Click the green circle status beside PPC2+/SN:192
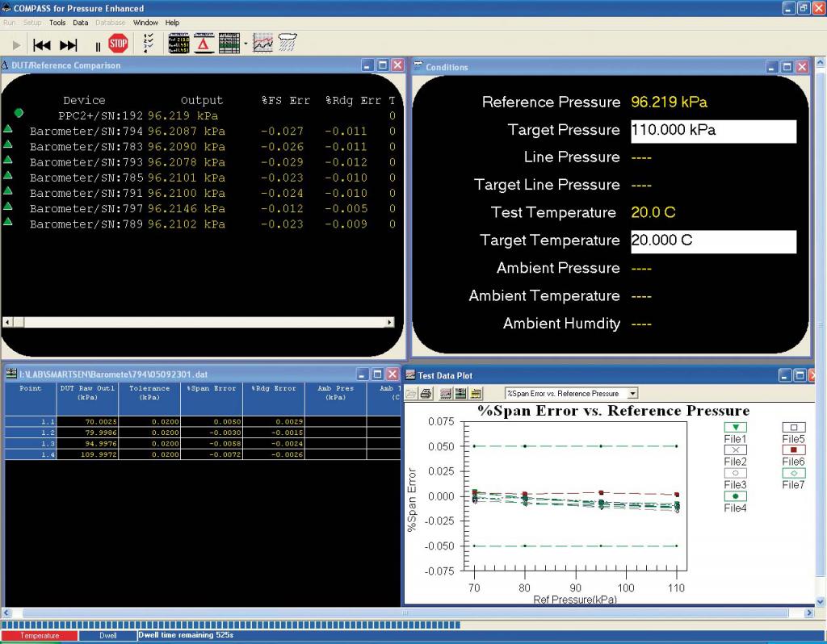 19,113
